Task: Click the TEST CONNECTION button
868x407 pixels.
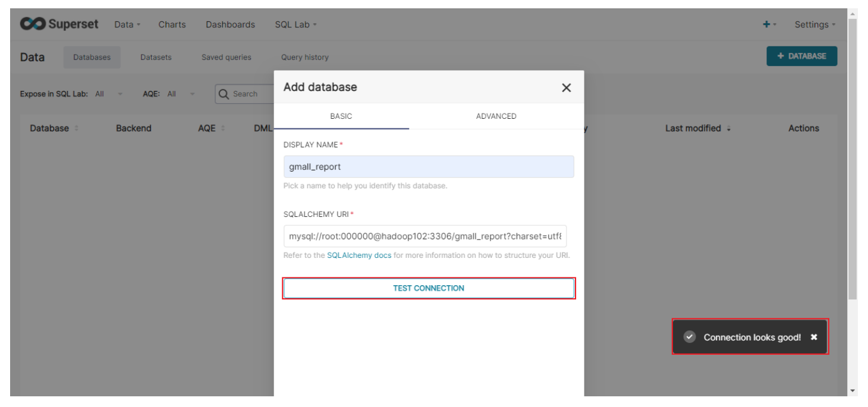Action: 429,288
